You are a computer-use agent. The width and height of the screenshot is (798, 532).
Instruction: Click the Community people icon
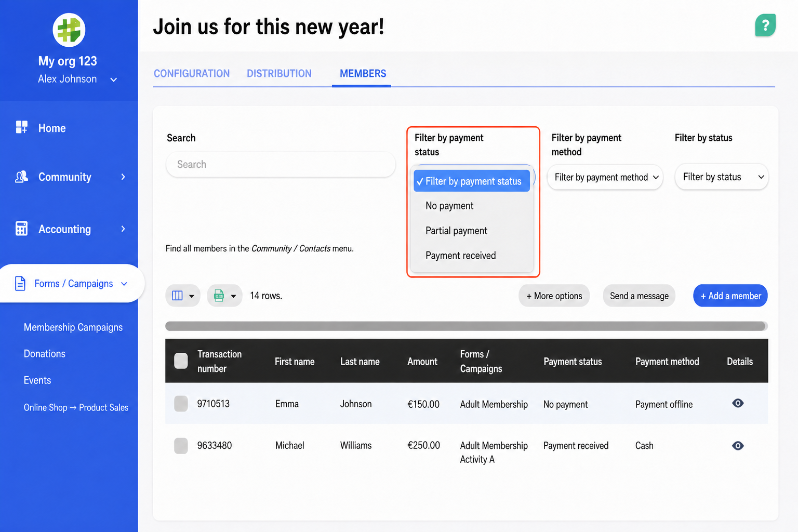click(x=22, y=177)
